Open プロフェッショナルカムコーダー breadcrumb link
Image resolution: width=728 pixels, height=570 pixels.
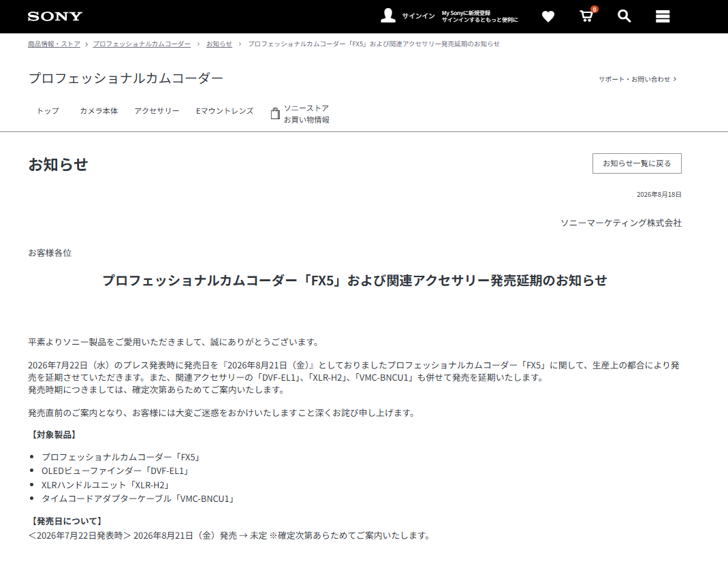[x=142, y=44]
